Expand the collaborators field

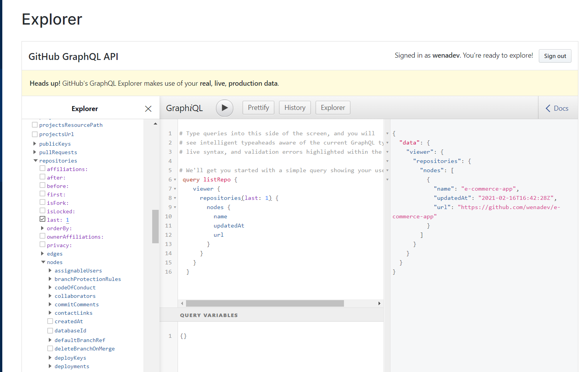pyautogui.click(x=50, y=296)
